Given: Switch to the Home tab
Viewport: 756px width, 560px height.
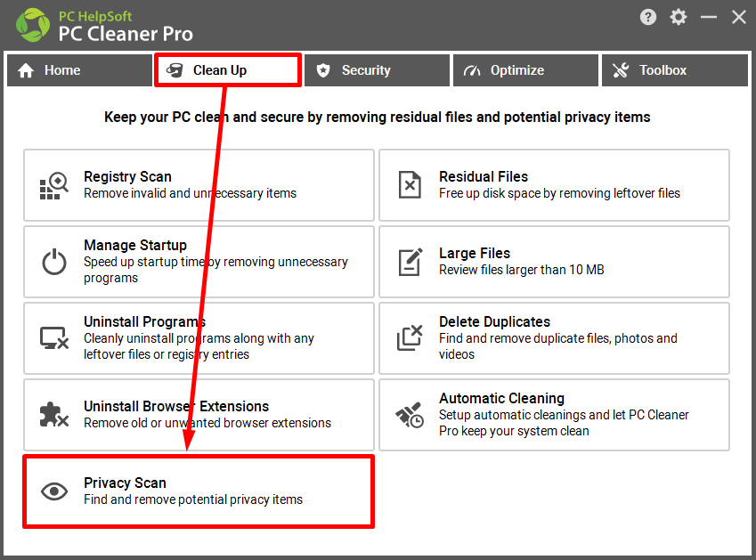Looking at the screenshot, I should click(x=79, y=70).
